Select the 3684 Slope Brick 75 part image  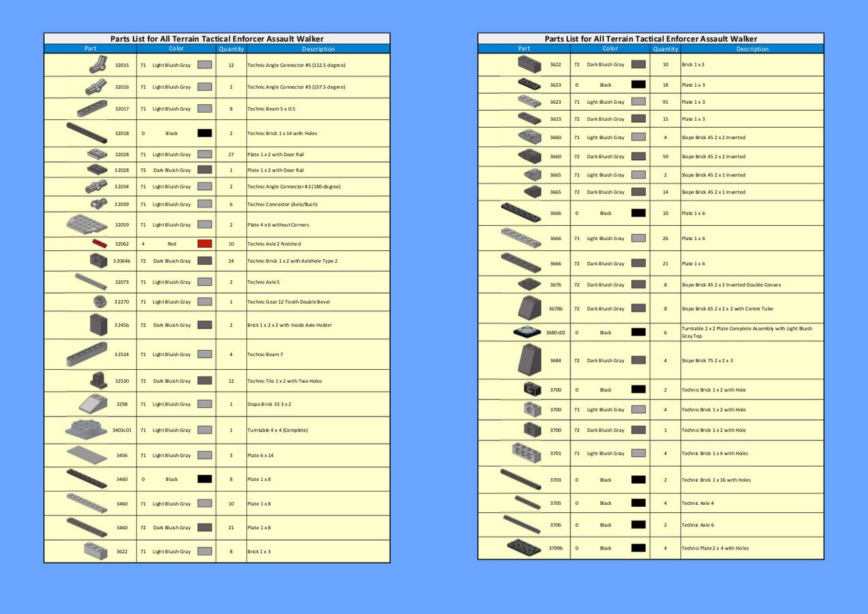(x=531, y=360)
